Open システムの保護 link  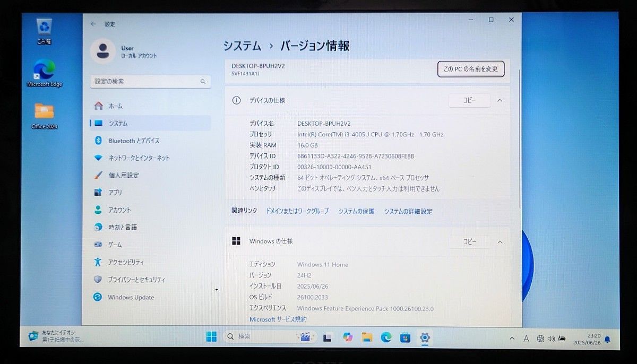point(356,211)
